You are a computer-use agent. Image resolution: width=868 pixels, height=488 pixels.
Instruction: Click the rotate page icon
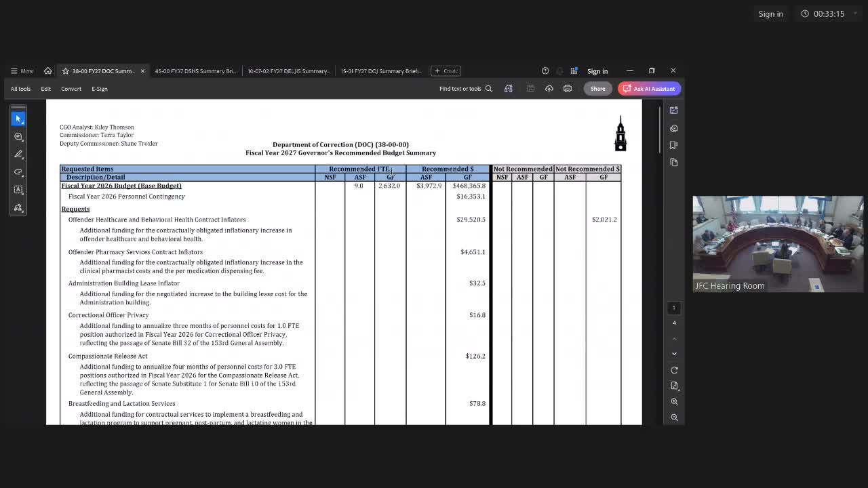coord(674,370)
